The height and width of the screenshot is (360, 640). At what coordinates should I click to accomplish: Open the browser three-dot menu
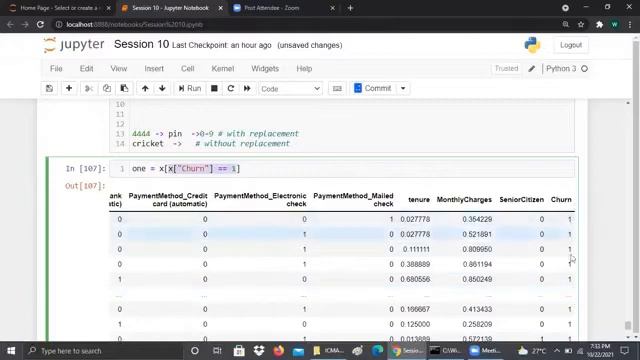point(630,24)
